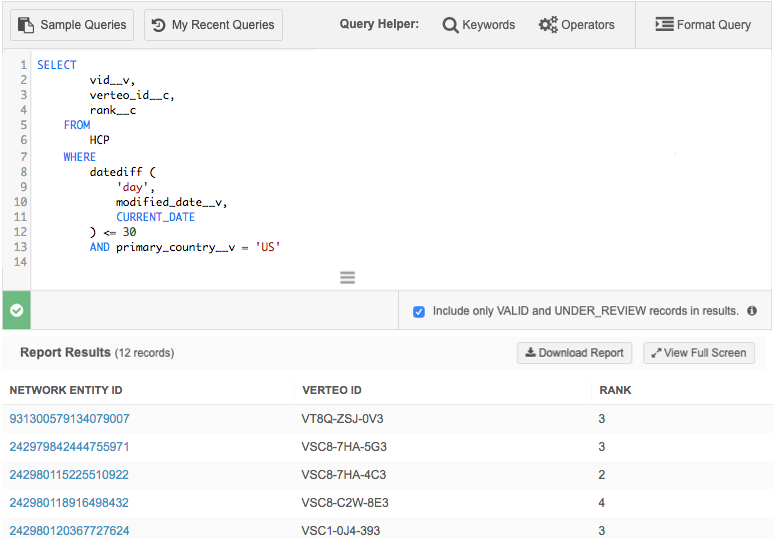Click the info icon beside VALID option
Viewport: 774px width, 540px height.
(752, 311)
